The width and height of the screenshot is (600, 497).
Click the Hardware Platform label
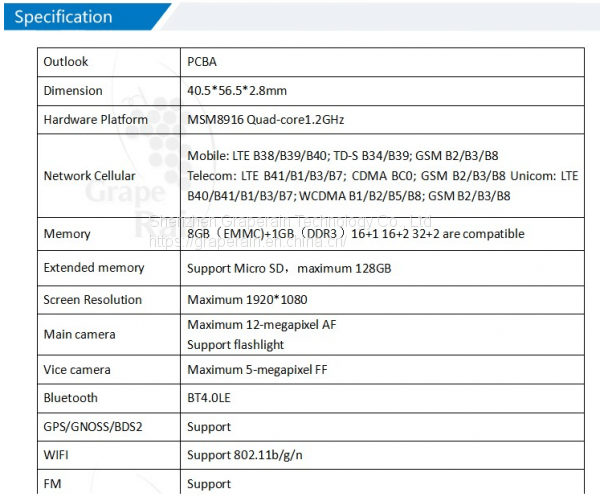(x=96, y=120)
